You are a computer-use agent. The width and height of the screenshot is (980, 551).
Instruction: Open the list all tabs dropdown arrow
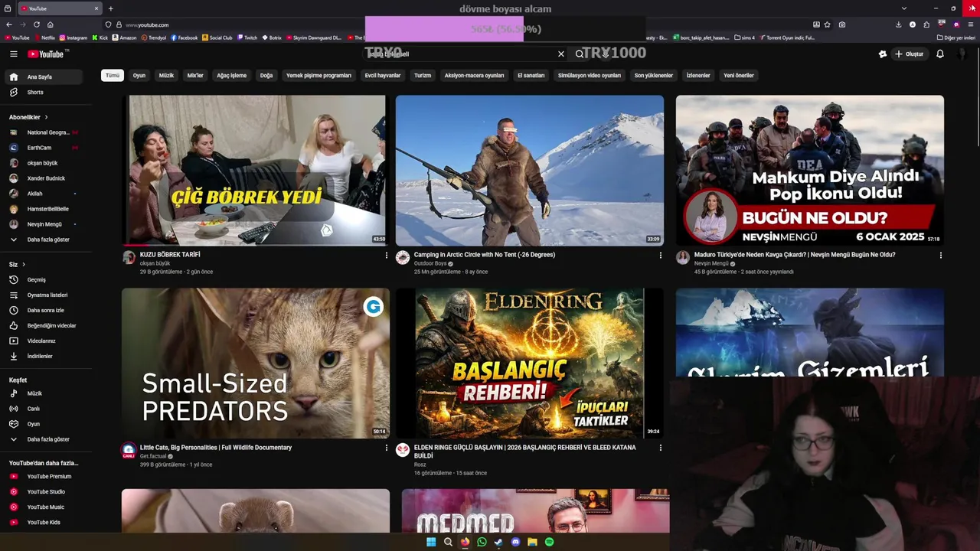point(904,8)
